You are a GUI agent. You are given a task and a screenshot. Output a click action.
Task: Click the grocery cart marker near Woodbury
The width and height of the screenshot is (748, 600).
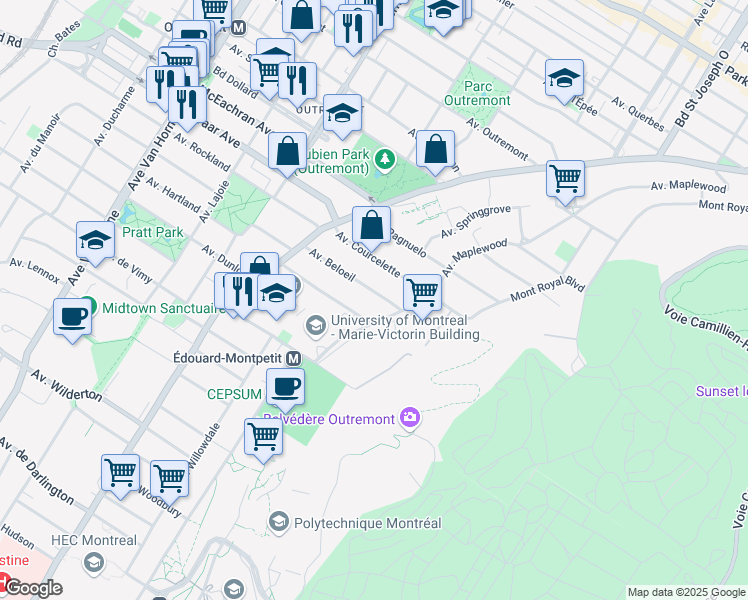click(x=169, y=483)
